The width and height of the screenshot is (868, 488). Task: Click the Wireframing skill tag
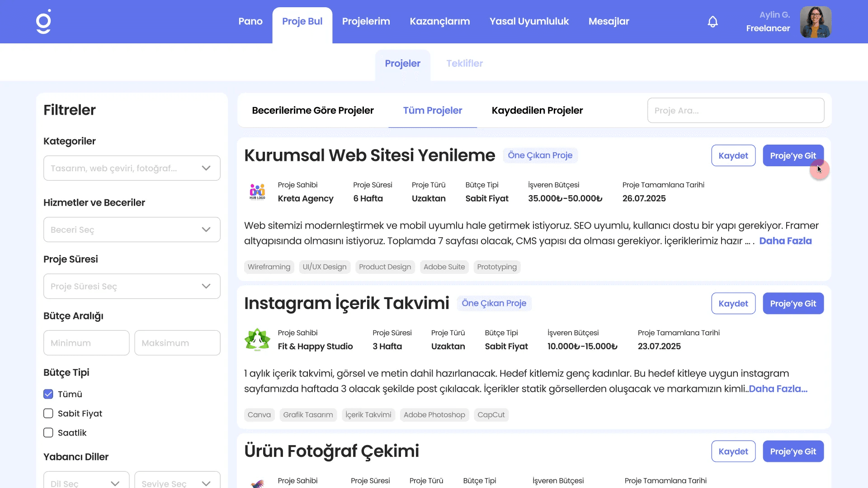269,267
